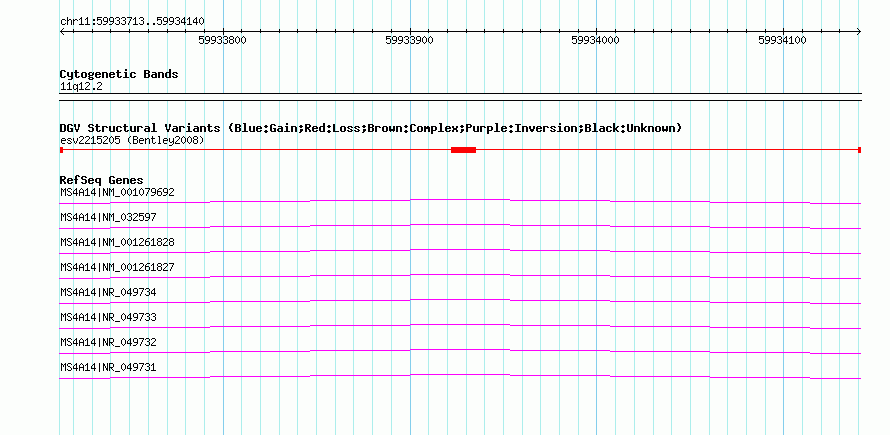Select the Cytogenetic Bands track title
890x435 pixels.
coord(119,74)
